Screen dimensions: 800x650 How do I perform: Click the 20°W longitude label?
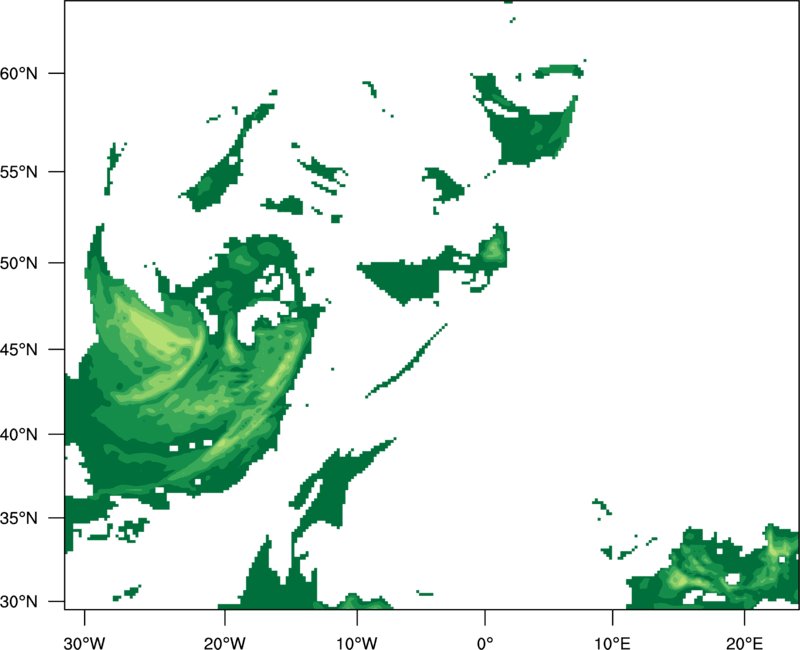click(x=224, y=643)
